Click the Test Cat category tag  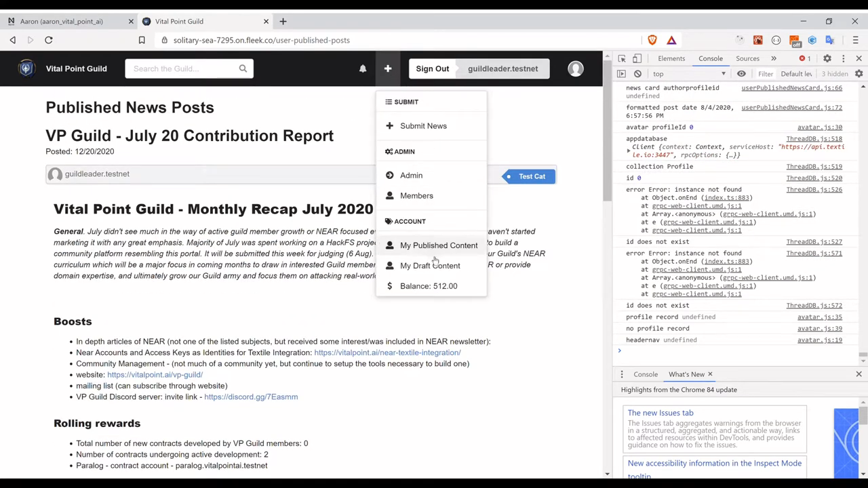pos(530,176)
